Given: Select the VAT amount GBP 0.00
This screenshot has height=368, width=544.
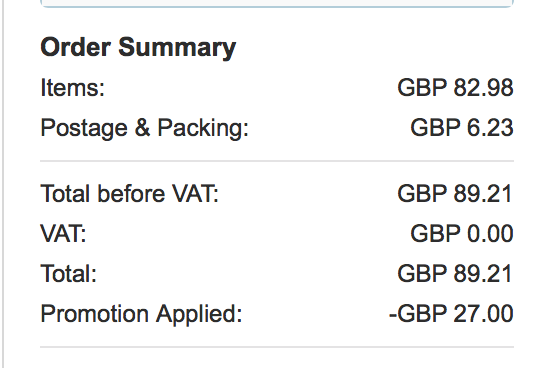Looking at the screenshot, I should tap(462, 233).
